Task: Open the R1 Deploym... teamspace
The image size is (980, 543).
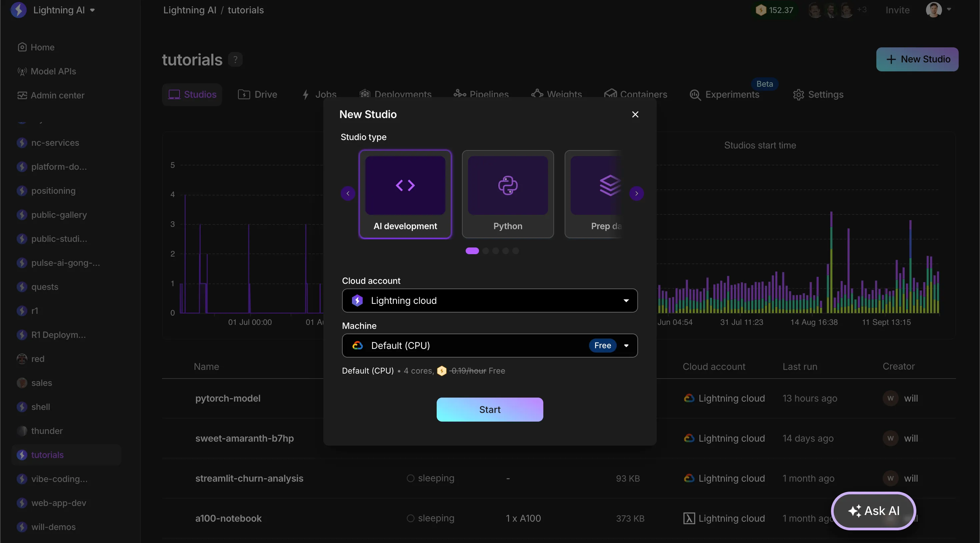Action: 51,335
